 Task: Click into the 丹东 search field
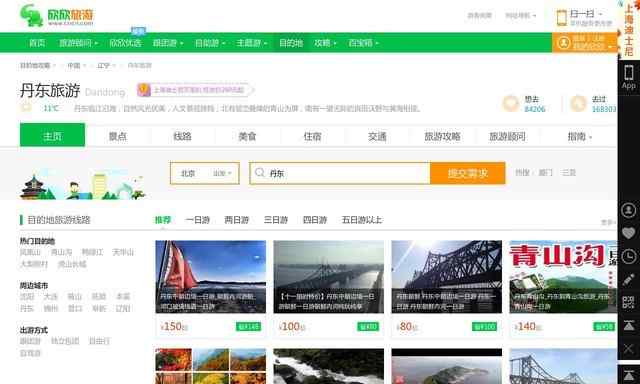(x=340, y=173)
